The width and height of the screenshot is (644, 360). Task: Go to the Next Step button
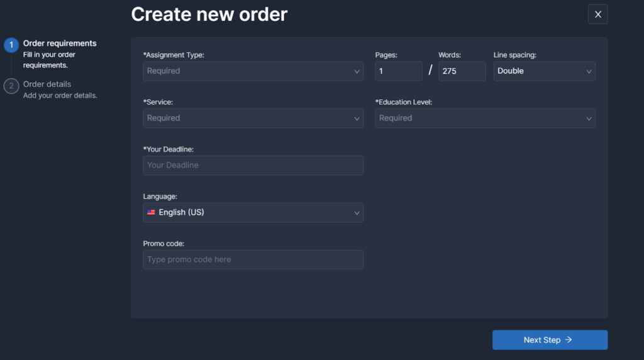coord(550,340)
